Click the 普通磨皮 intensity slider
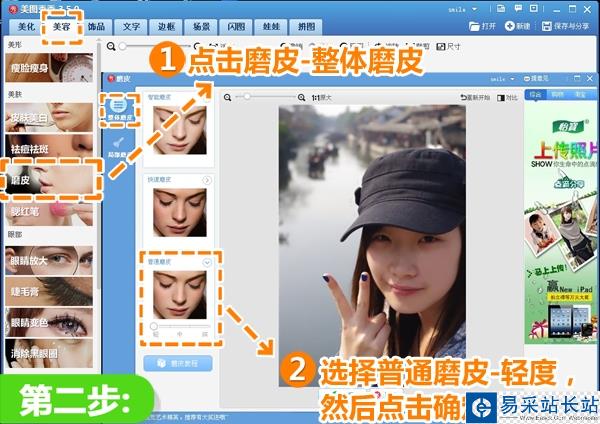 (181, 326)
